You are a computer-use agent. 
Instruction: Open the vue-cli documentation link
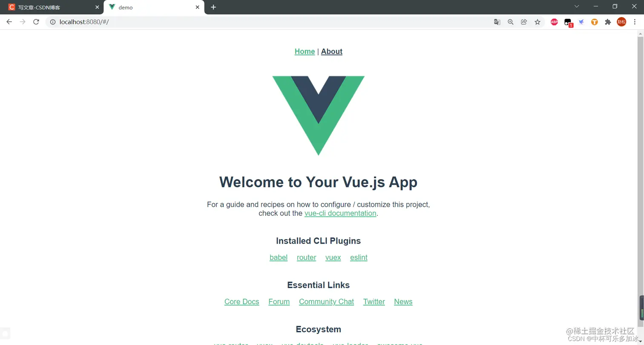(340, 213)
